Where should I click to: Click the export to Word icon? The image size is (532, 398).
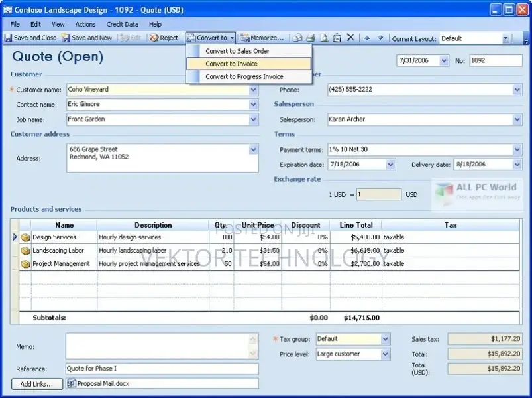[337, 38]
